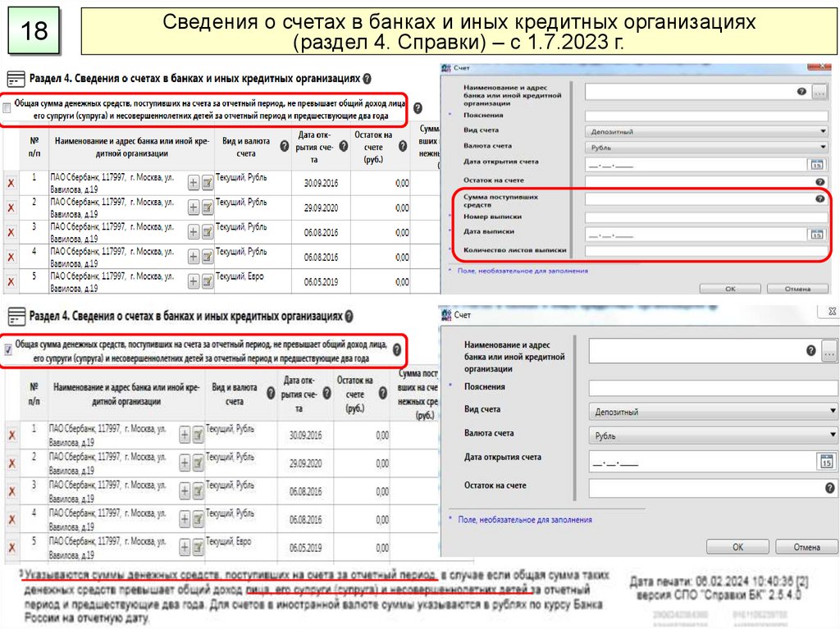The width and height of the screenshot is (840, 629).
Task: Delete row 2 in the lower accounts table
Action: pyautogui.click(x=11, y=463)
